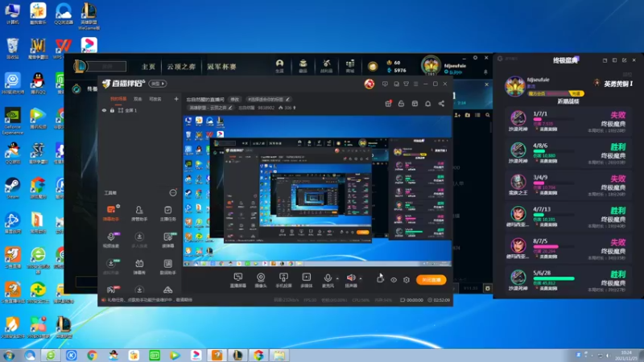
Task: Open the settings gear beside 关闭直播
Action: (x=407, y=280)
